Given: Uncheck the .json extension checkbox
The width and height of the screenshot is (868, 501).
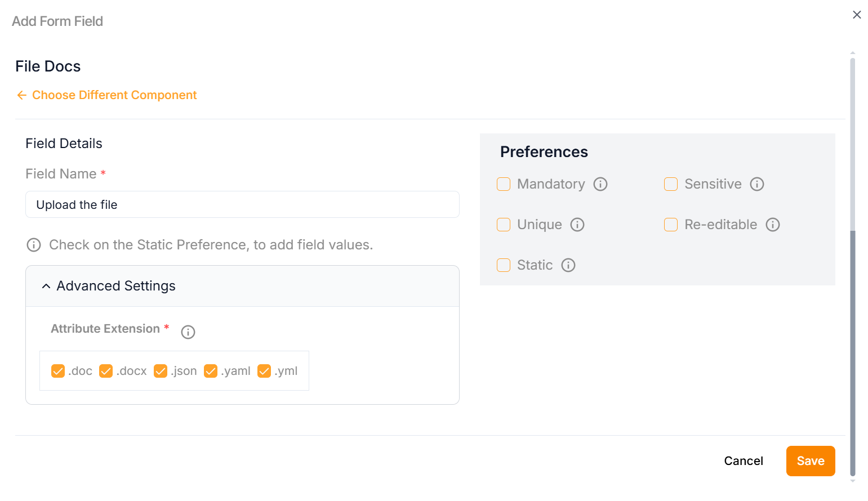Looking at the screenshot, I should [161, 371].
